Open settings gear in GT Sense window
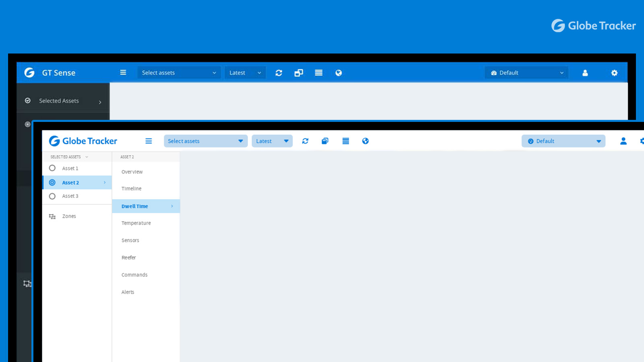Image resolution: width=644 pixels, height=362 pixels. pos(614,73)
